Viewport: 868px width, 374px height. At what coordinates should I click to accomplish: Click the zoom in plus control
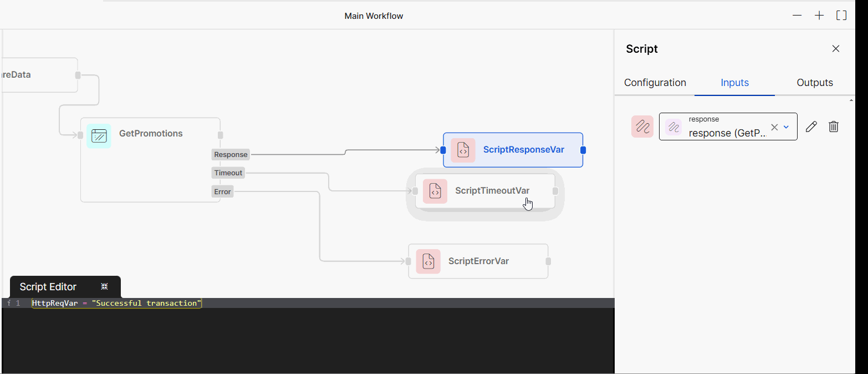819,15
